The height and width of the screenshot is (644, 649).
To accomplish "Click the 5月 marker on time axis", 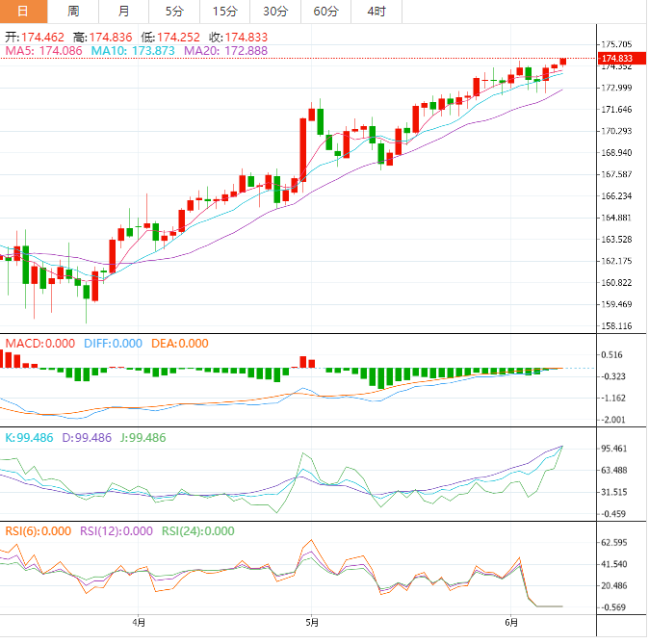I will click(310, 624).
